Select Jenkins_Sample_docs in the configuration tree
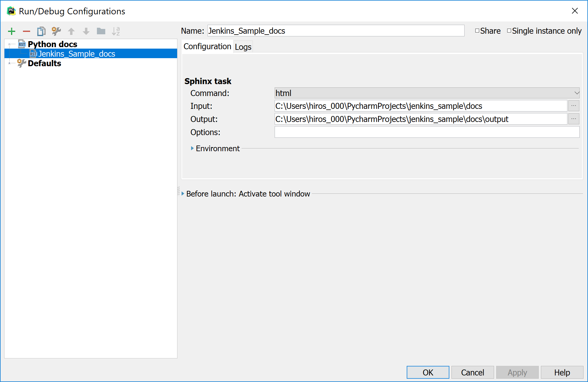 [91, 54]
